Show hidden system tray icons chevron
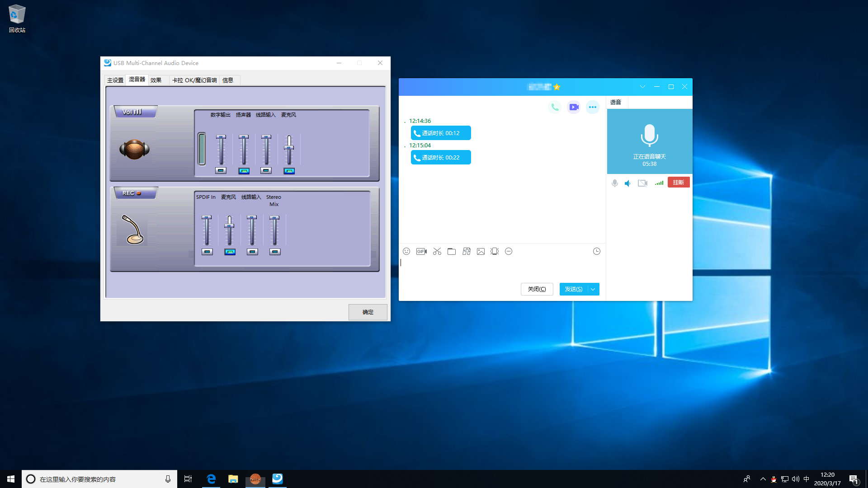Viewport: 868px width, 488px height. pyautogui.click(x=763, y=479)
